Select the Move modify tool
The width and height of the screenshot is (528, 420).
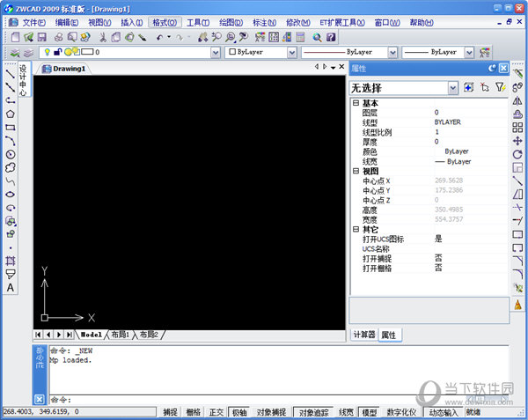click(x=517, y=141)
